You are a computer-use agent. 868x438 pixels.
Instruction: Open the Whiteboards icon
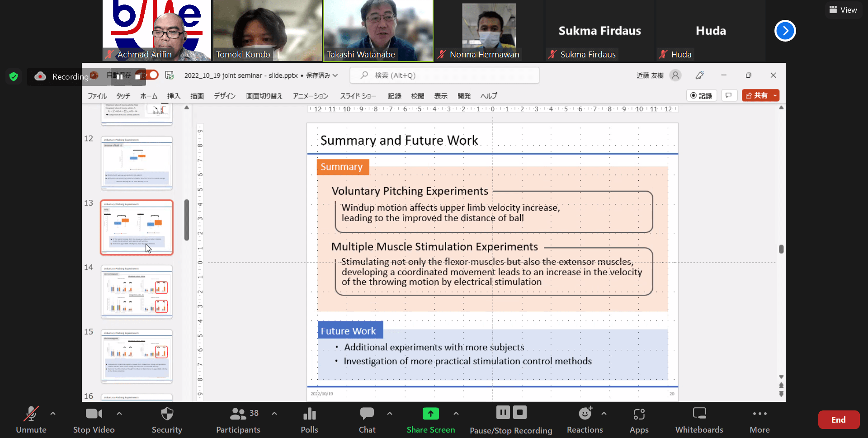click(x=699, y=414)
